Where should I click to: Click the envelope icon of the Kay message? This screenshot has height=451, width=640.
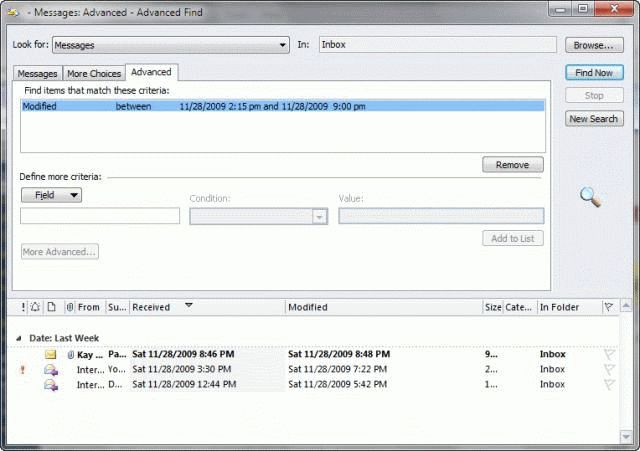pyautogui.click(x=50, y=354)
